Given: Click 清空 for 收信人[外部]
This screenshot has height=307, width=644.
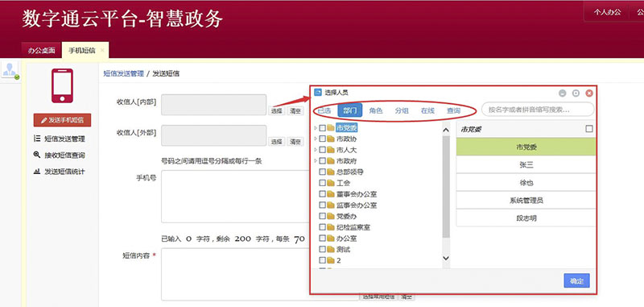Looking at the screenshot, I should (295, 142).
